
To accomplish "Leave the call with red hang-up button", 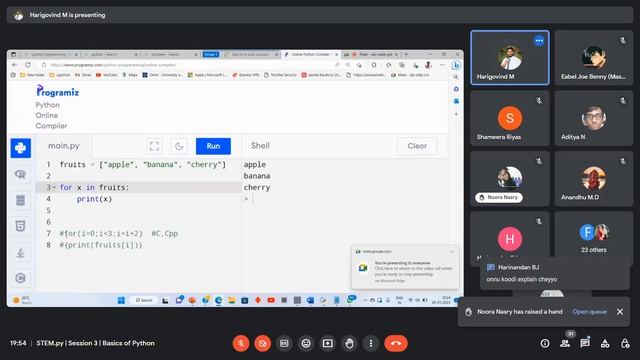I will point(396,343).
